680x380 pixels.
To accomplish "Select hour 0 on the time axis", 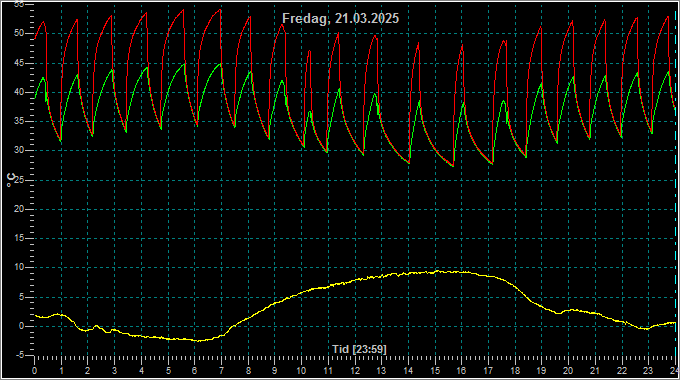I will coord(35,371).
